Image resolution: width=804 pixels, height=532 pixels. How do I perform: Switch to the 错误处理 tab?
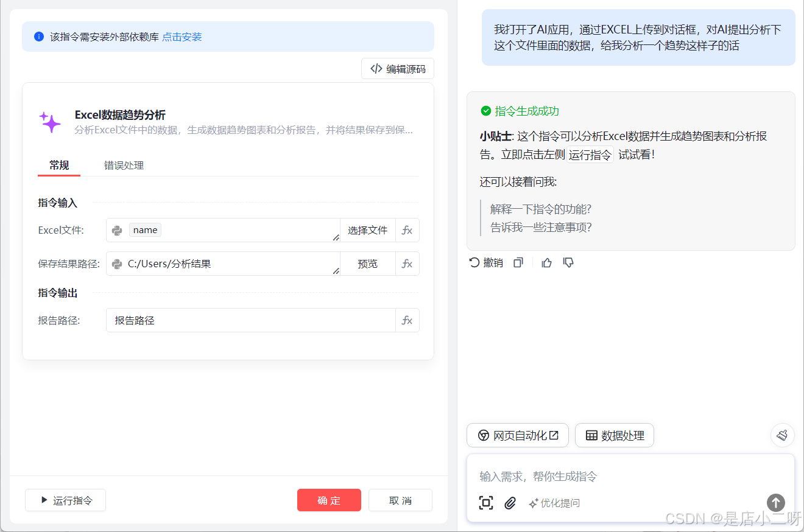pos(124,165)
